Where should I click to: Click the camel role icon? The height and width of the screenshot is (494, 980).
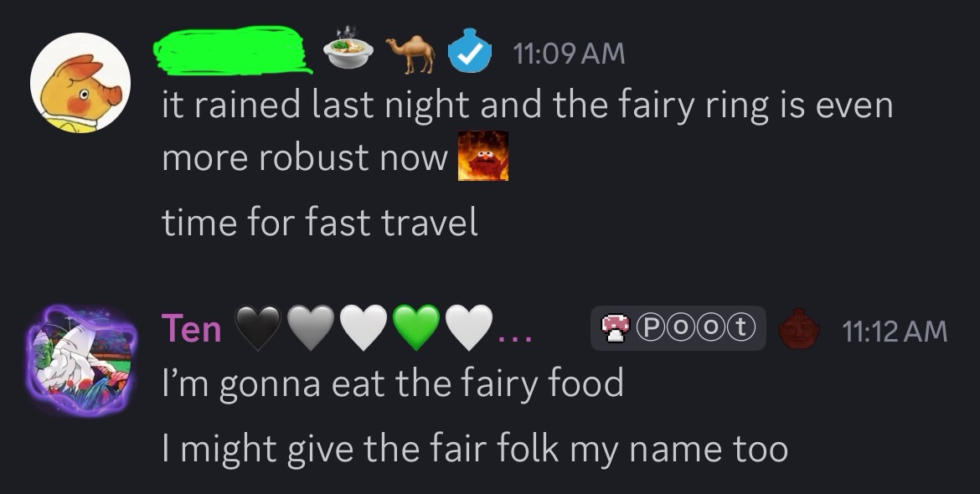[410, 54]
